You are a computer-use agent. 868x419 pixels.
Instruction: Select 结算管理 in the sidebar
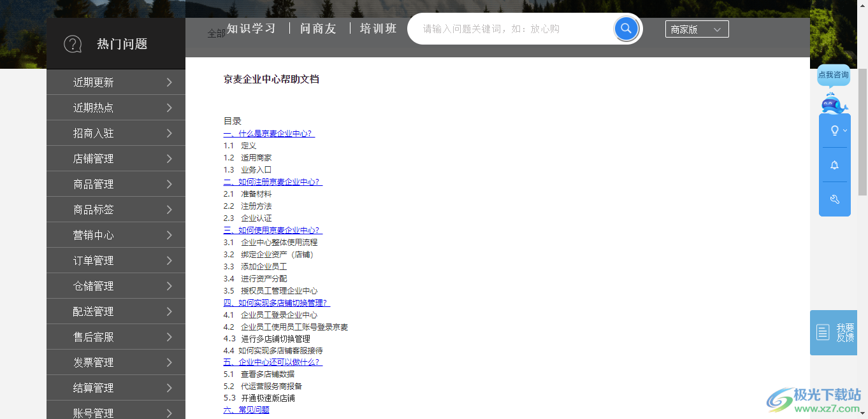(116, 388)
